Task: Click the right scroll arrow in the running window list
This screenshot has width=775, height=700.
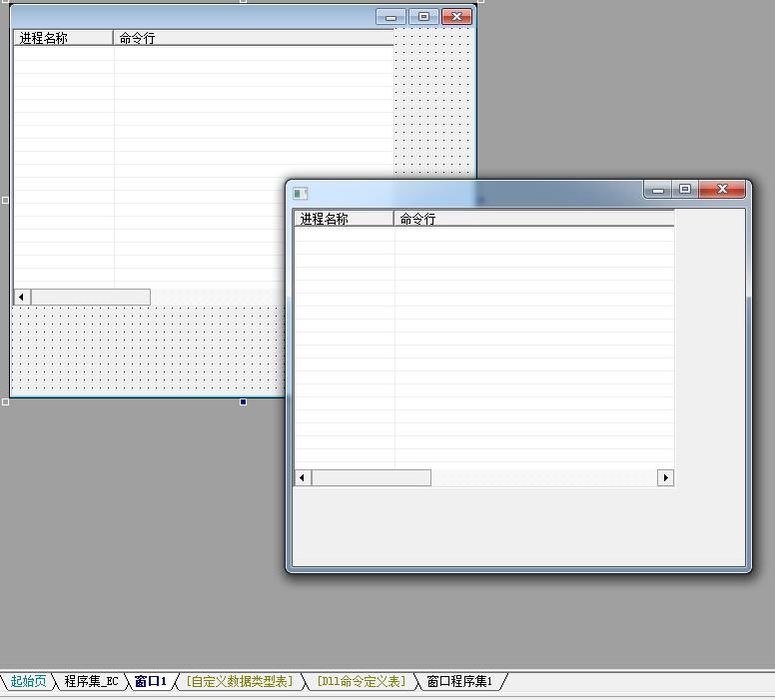Action: coord(665,477)
